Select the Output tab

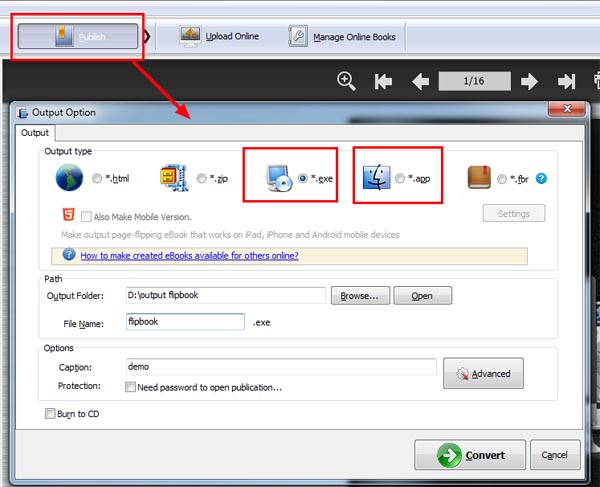pyautogui.click(x=35, y=133)
